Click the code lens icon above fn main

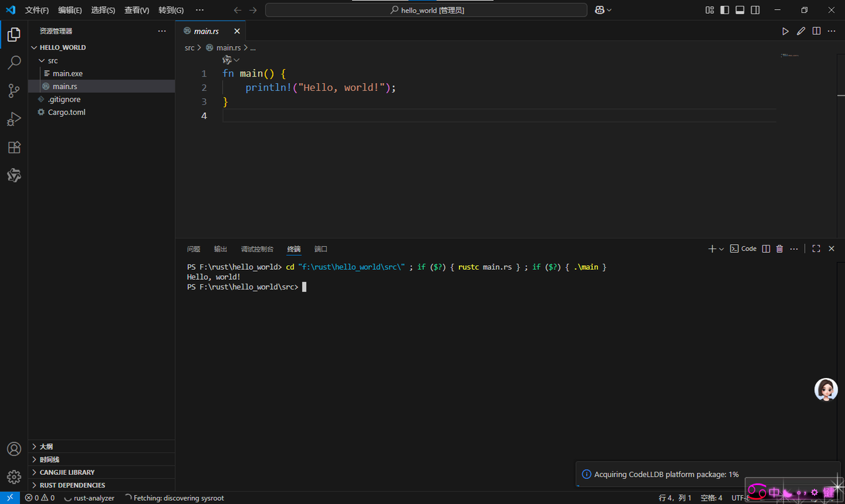point(227,60)
